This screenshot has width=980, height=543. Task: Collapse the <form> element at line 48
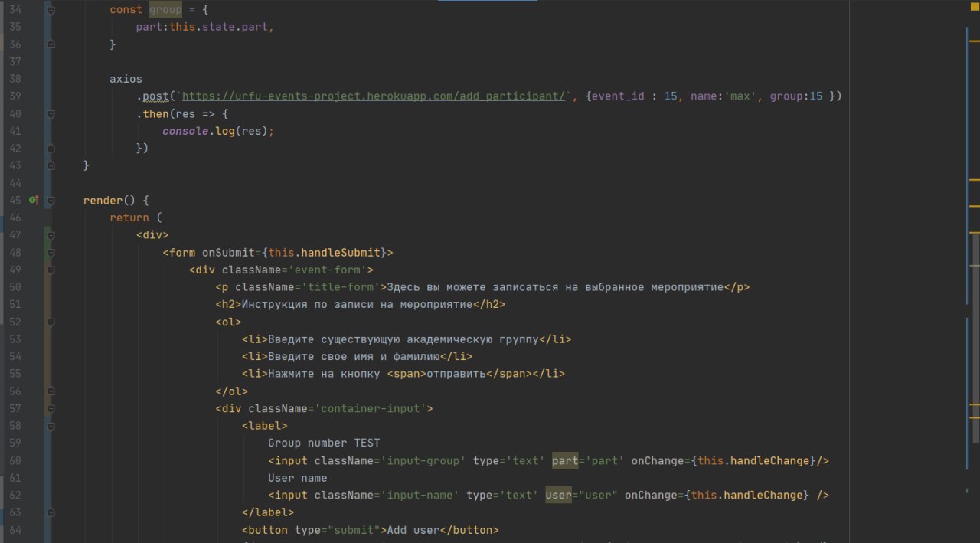(x=51, y=252)
